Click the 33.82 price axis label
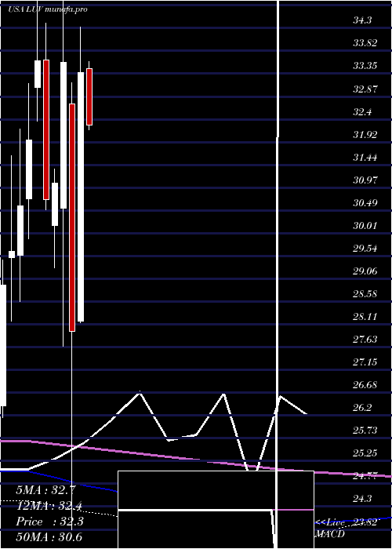The width and height of the screenshot is (392, 549). coord(365,43)
